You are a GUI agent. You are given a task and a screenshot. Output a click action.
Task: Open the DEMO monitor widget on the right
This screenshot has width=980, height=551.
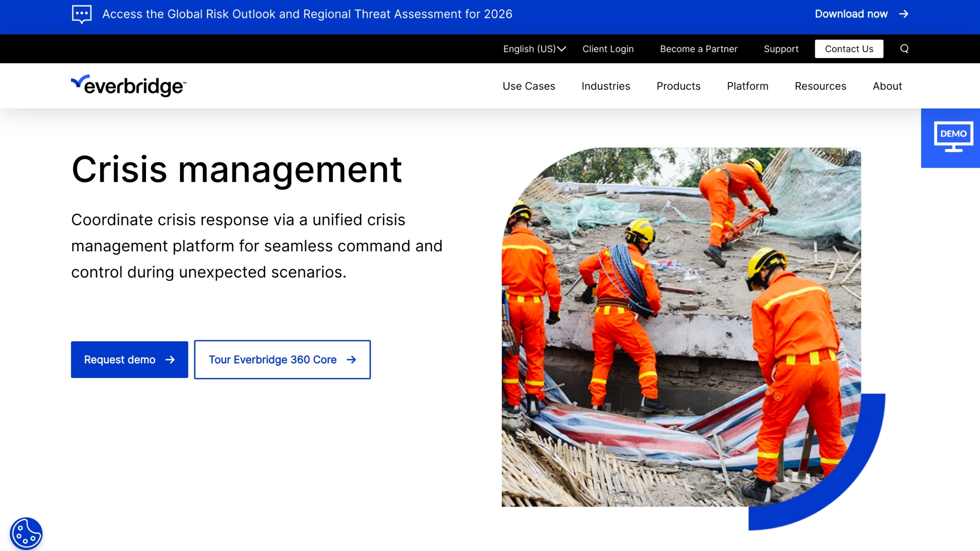[x=952, y=137]
